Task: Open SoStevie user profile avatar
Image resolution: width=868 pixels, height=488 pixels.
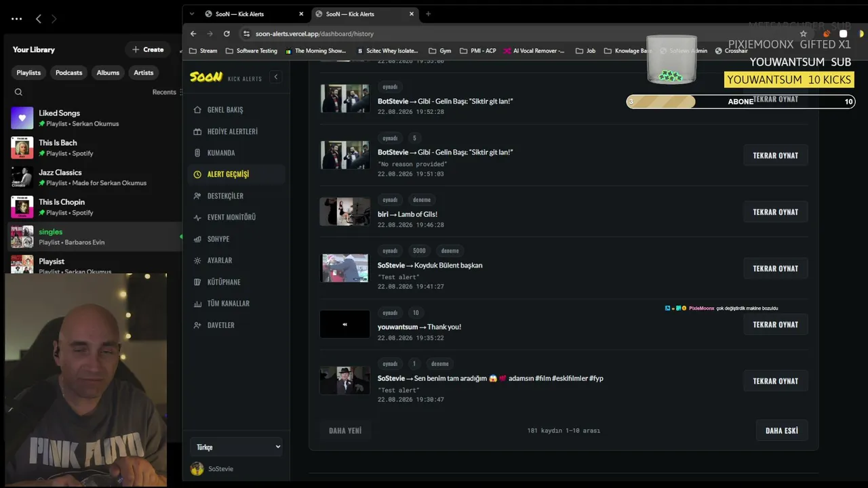Action: (197, 469)
